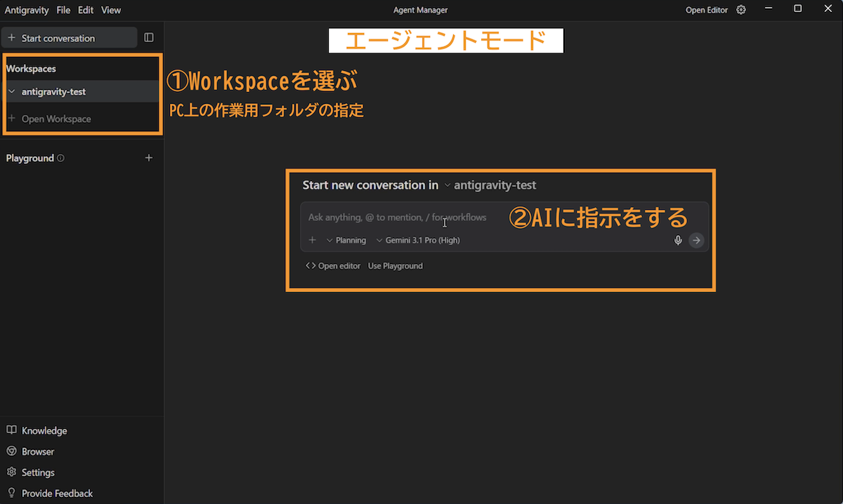
Task: Add a new Playground with plus icon
Action: tap(149, 158)
